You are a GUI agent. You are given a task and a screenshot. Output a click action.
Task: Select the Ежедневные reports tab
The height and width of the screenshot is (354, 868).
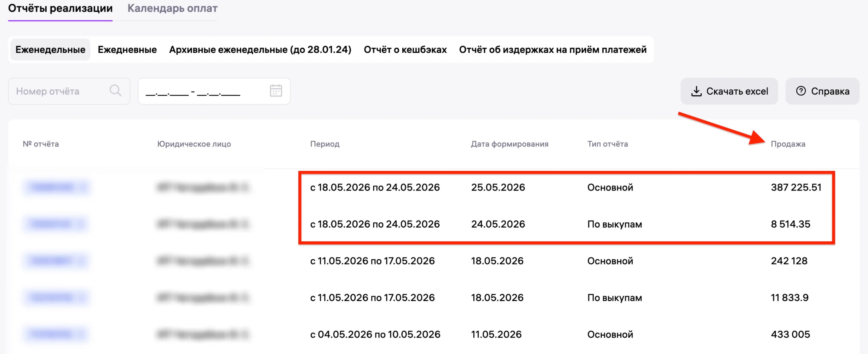tap(127, 50)
